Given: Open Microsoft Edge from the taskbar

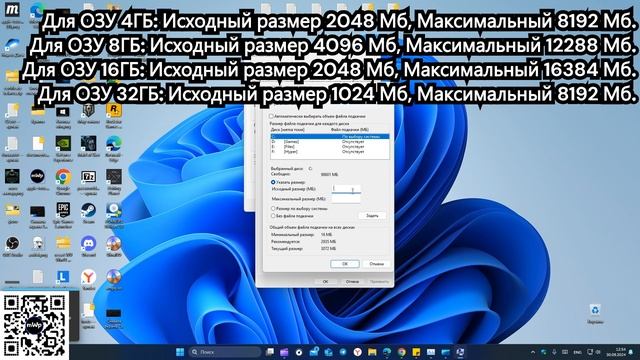Looking at the screenshot, I should point(387,352).
